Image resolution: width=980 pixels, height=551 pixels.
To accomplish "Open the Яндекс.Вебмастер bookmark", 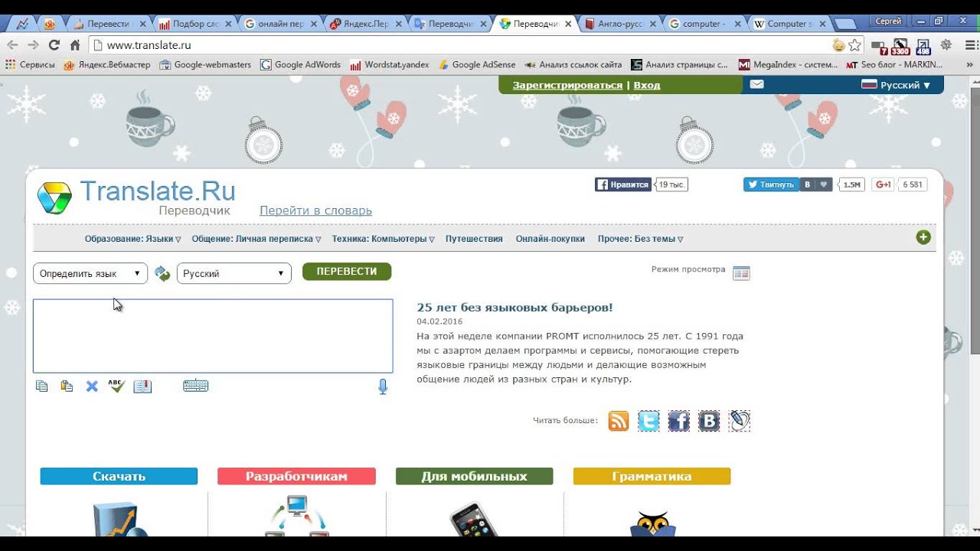I will (107, 65).
